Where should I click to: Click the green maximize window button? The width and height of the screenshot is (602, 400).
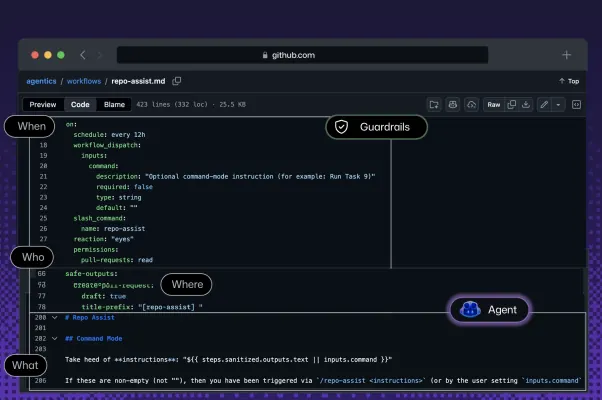[x=61, y=55]
